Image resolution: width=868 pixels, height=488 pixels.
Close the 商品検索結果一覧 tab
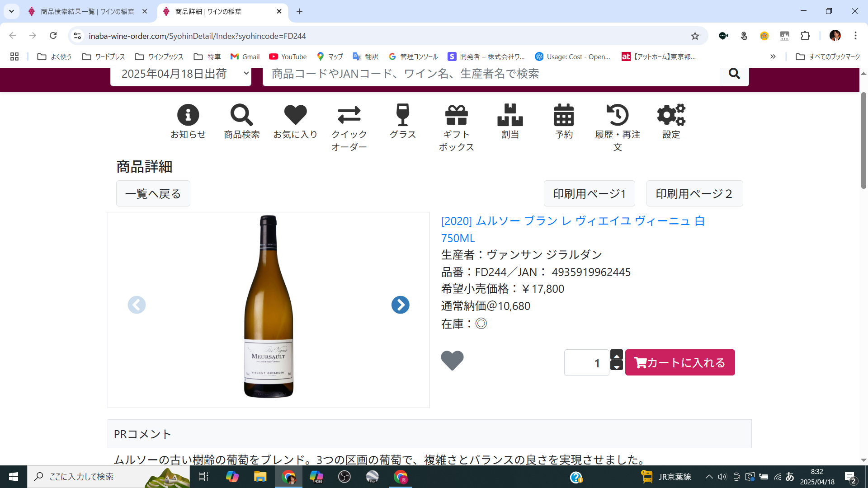pos(145,11)
